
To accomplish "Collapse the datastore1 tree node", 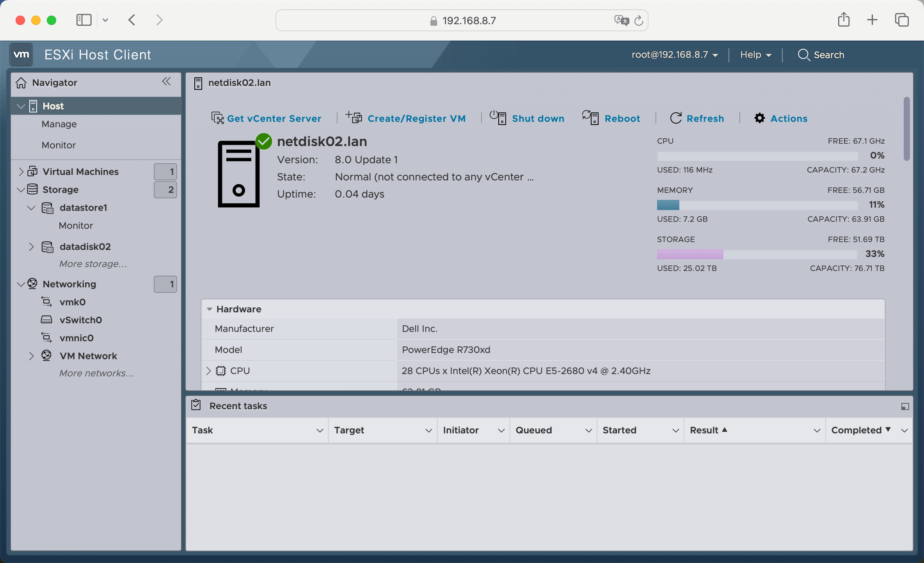I will point(31,208).
